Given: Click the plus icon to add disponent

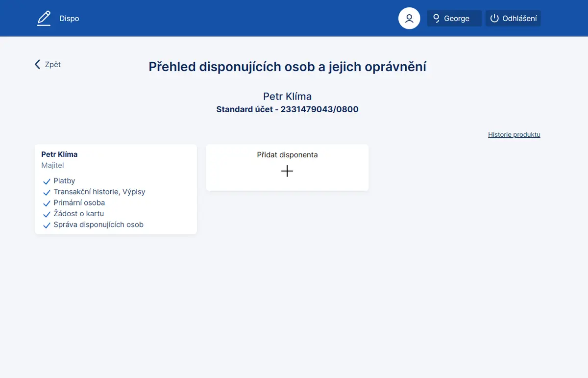Looking at the screenshot, I should coord(287,171).
